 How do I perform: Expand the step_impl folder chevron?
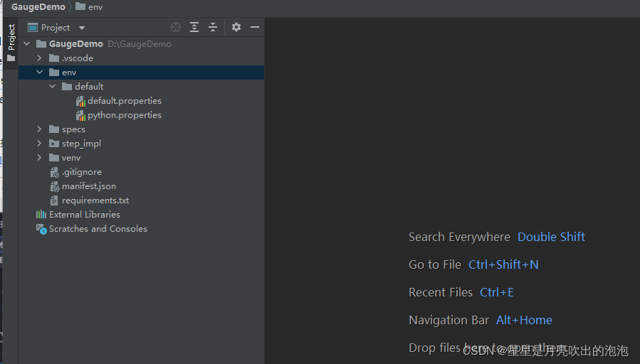pyautogui.click(x=39, y=144)
